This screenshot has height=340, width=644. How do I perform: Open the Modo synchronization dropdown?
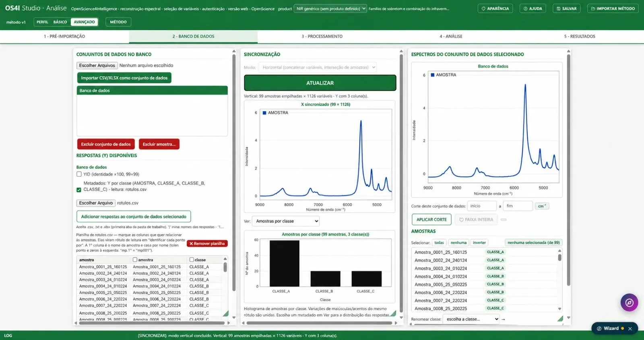[318, 67]
